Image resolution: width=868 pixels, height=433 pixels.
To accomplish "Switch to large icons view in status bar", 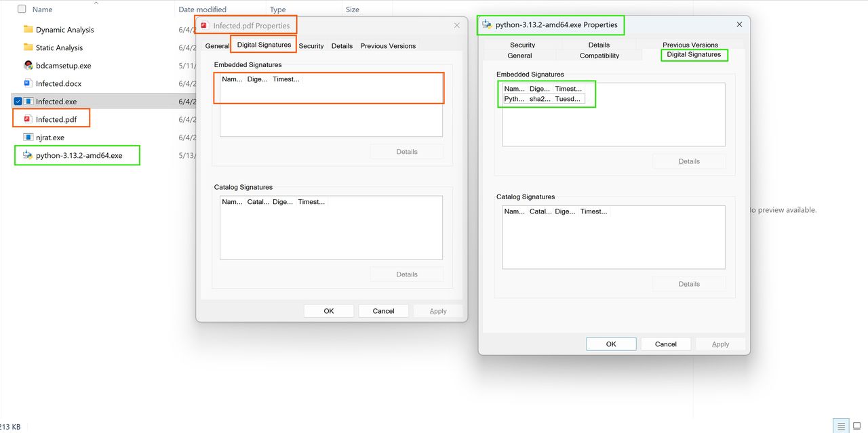I will (x=856, y=427).
